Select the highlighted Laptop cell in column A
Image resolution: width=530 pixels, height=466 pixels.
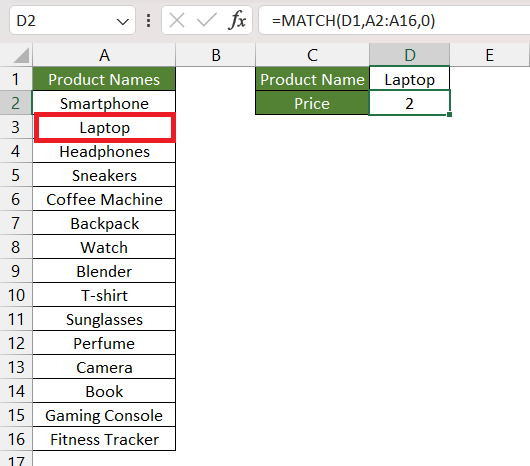(104, 128)
